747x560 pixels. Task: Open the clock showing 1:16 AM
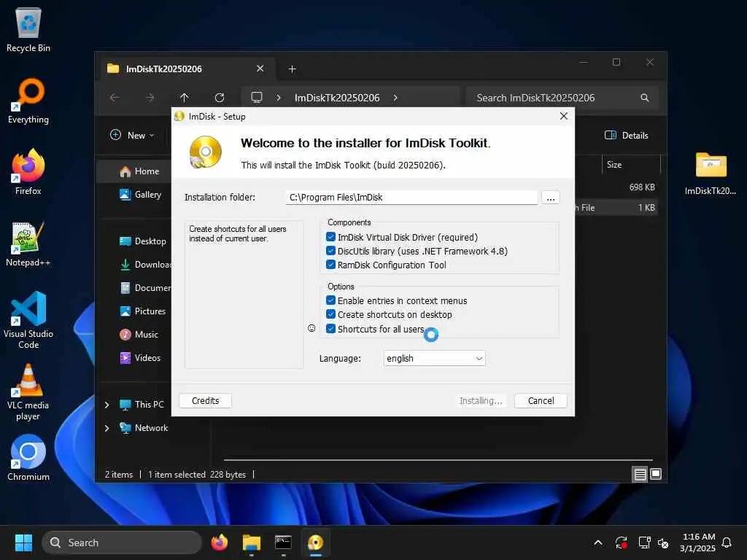[x=698, y=542]
